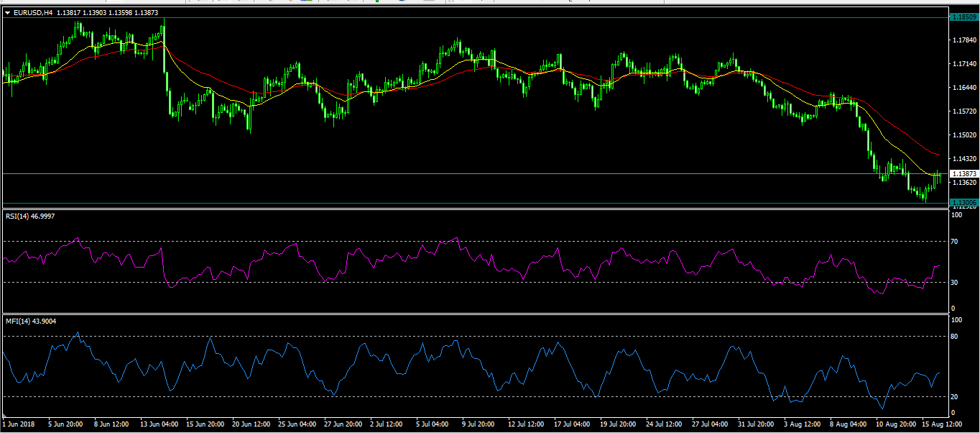Click the 9 Jul 20:00 time label
This screenshot has height=433, width=980.
click(x=480, y=424)
